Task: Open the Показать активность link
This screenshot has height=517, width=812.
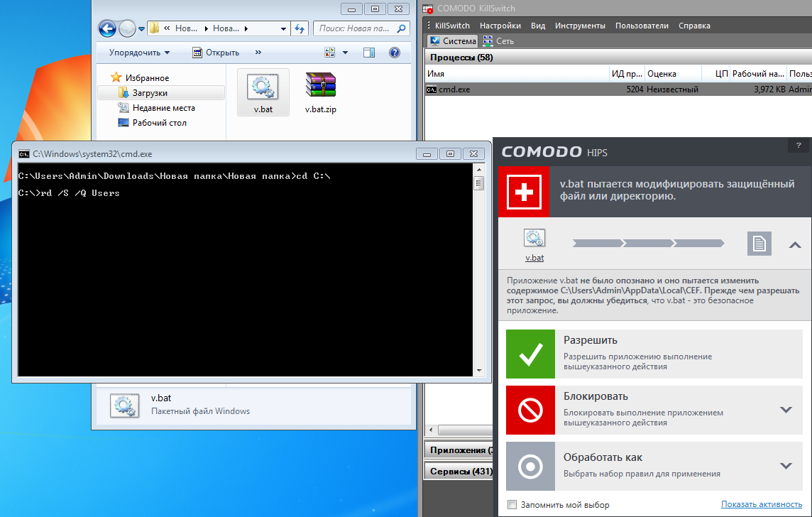Action: pos(761,504)
